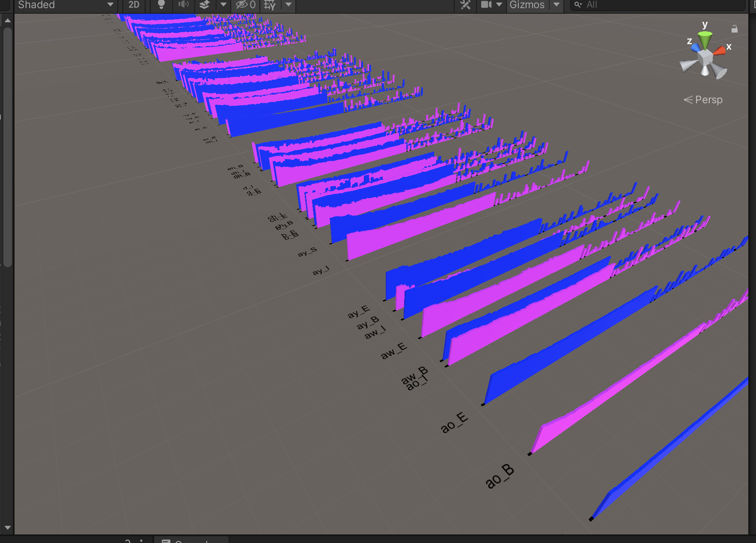The width and height of the screenshot is (756, 543).
Task: Open the component editor tools icon
Action: [465, 5]
